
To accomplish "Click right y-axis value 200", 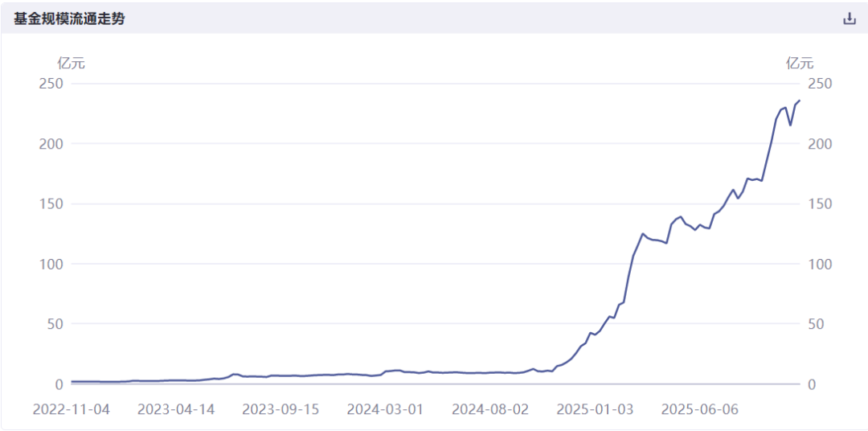I will (x=819, y=143).
